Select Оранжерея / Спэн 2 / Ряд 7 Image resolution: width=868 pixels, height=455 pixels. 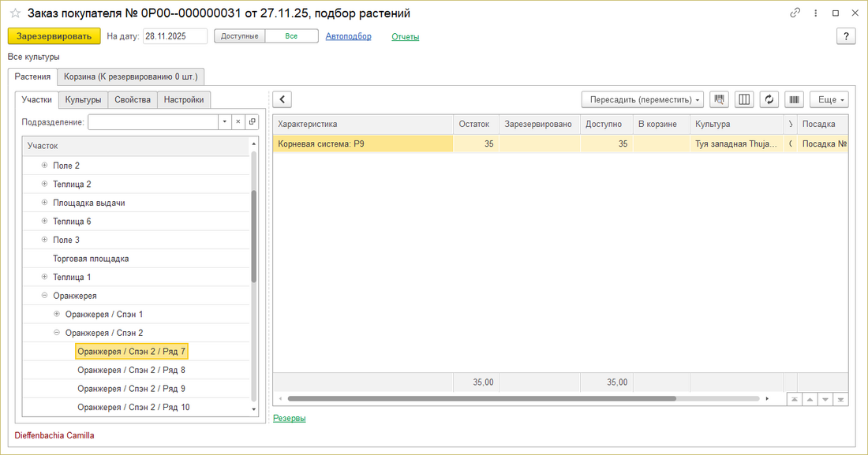pos(131,352)
